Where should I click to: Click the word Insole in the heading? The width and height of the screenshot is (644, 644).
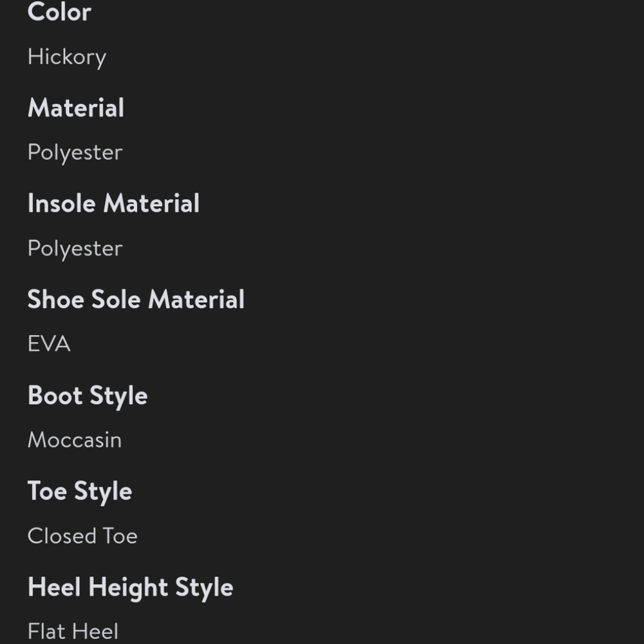tap(62, 204)
